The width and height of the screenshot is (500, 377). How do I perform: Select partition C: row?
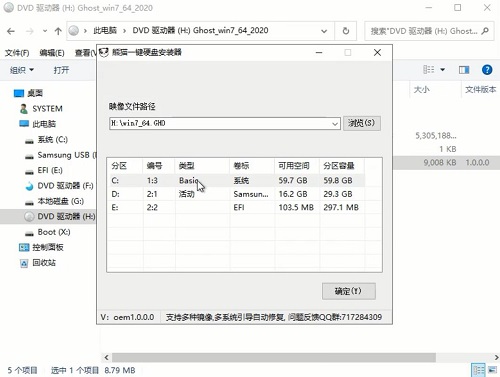pos(237,180)
